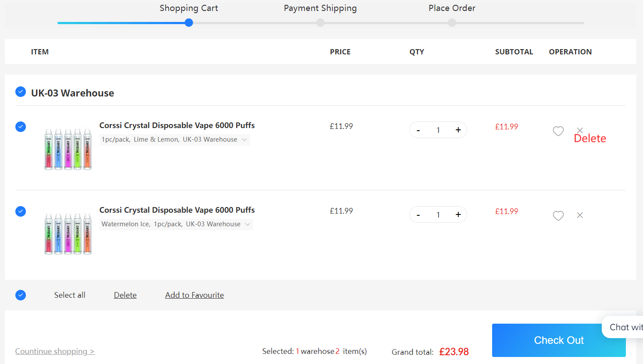
Task: Decrease quantity of Lime & Lemon item
Action: pos(418,130)
